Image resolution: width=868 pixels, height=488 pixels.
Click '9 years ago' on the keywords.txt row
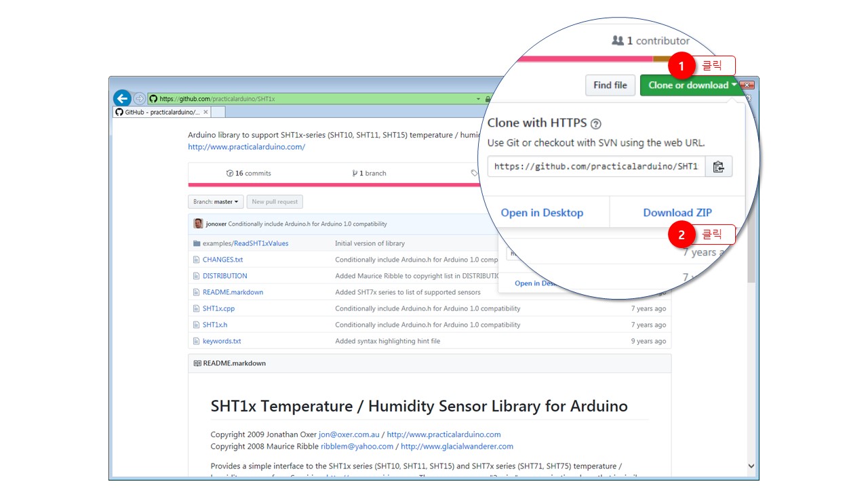648,341
